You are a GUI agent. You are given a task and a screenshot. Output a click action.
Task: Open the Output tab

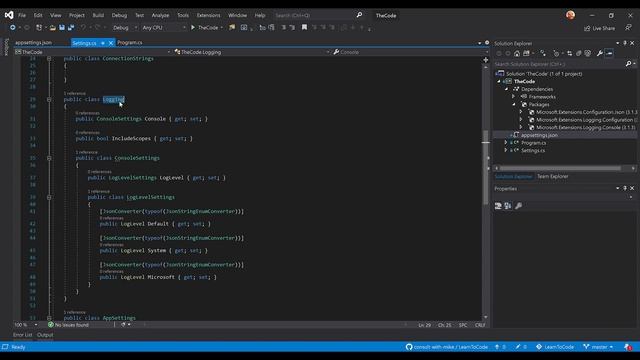45,335
